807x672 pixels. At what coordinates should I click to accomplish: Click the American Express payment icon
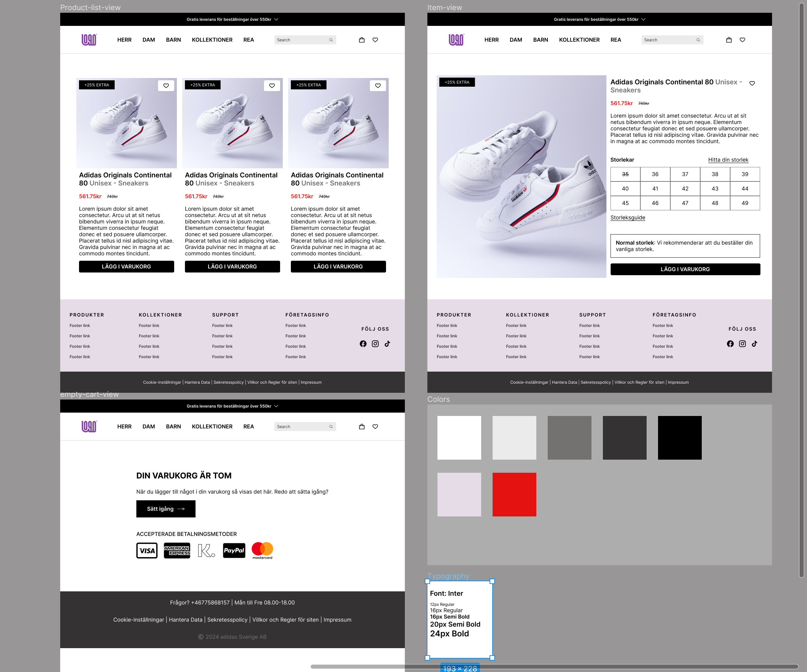click(x=177, y=550)
